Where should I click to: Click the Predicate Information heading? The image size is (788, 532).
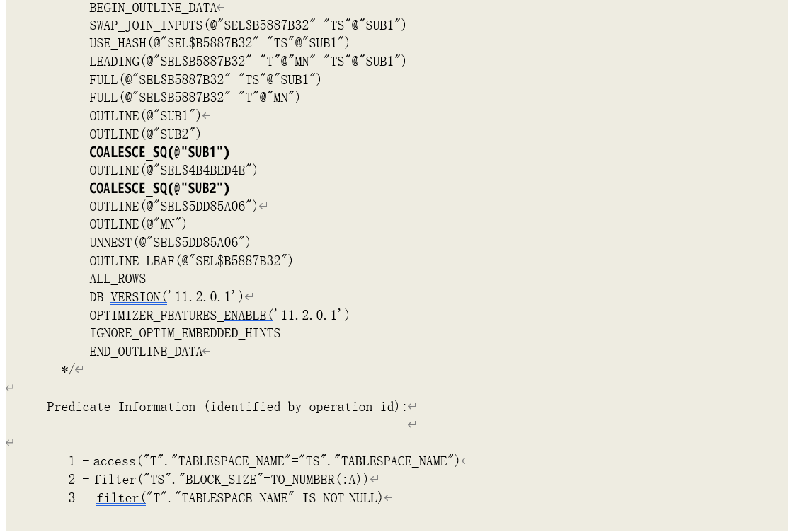click(227, 407)
